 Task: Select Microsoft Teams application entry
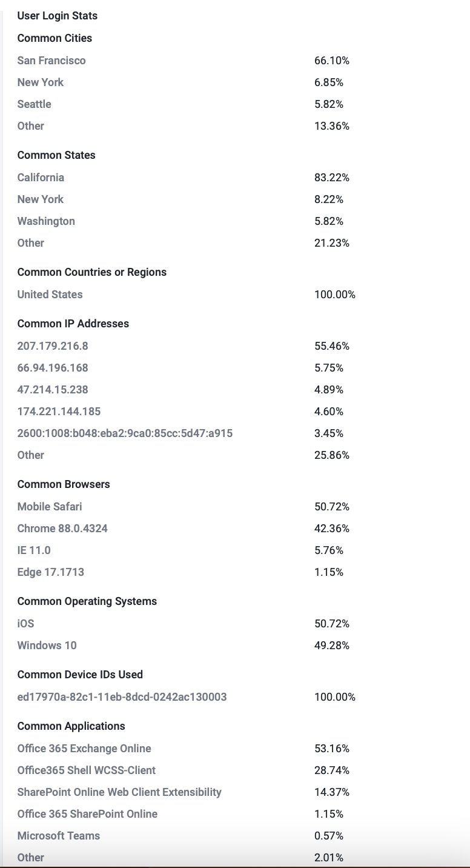[59, 836]
